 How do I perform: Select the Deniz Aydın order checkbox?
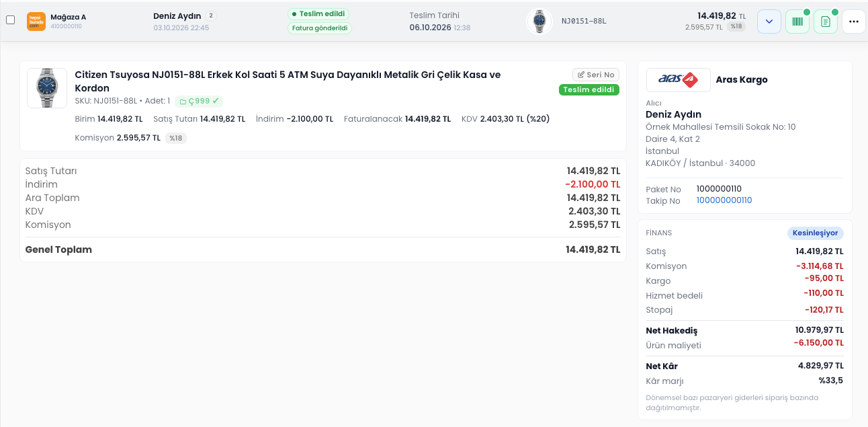[x=10, y=20]
